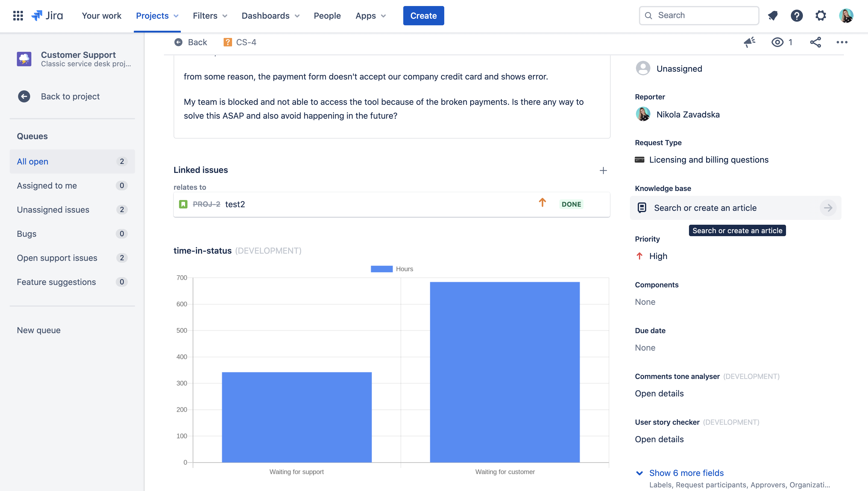Open the help question mark icon
Viewport: 868px width, 491px height.
797,15
